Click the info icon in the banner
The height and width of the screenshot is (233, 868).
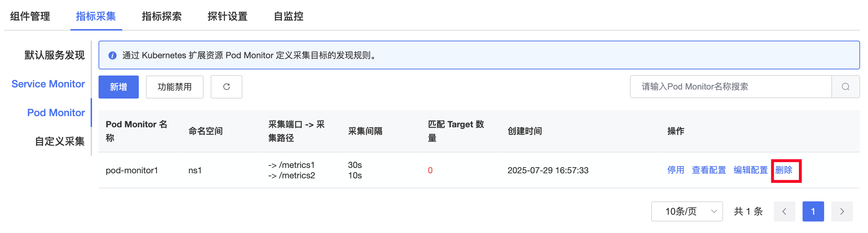click(x=113, y=55)
